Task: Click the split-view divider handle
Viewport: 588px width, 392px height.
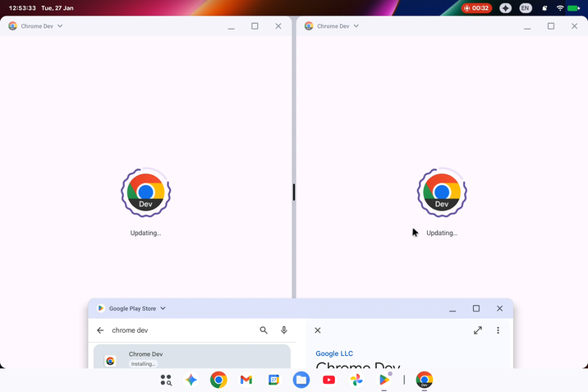Action: (x=294, y=192)
